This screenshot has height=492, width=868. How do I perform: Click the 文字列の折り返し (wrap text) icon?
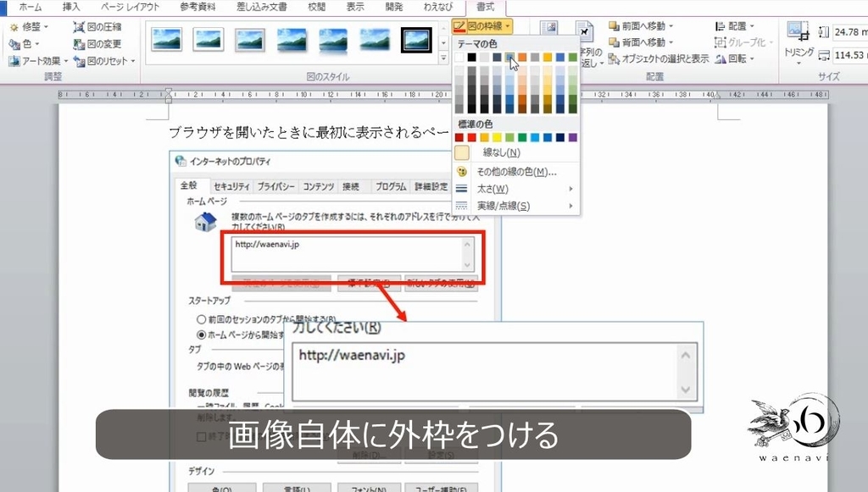click(x=584, y=31)
